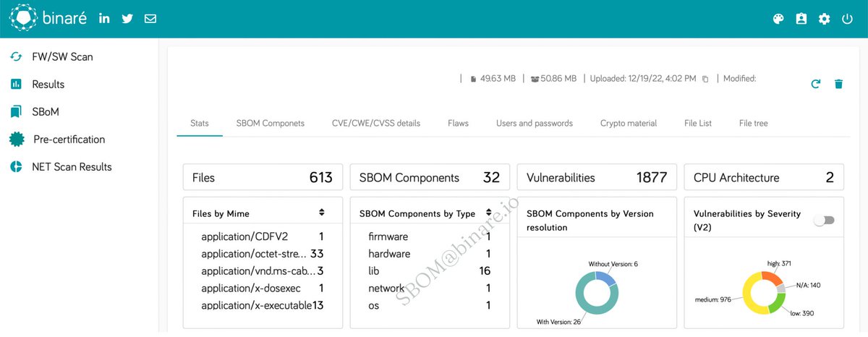The height and width of the screenshot is (337, 868).
Task: Select the hardware component type row
Action: pyautogui.click(x=430, y=254)
